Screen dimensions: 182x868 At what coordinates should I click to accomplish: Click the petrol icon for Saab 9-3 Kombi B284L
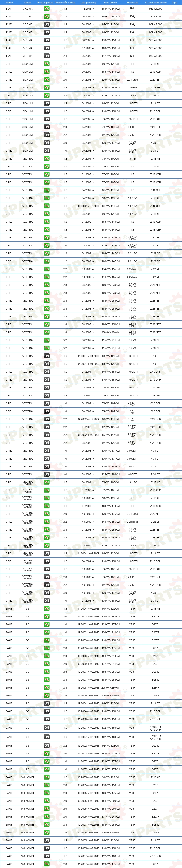(47, 825)
